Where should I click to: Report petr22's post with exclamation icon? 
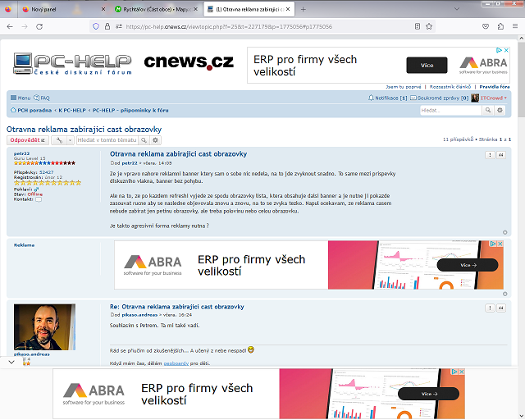pos(490,154)
